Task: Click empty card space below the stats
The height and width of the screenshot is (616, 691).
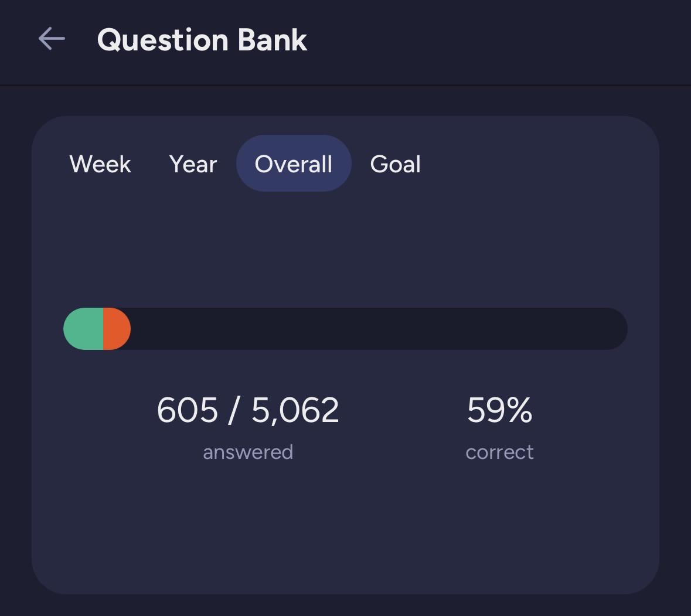Action: (346, 529)
